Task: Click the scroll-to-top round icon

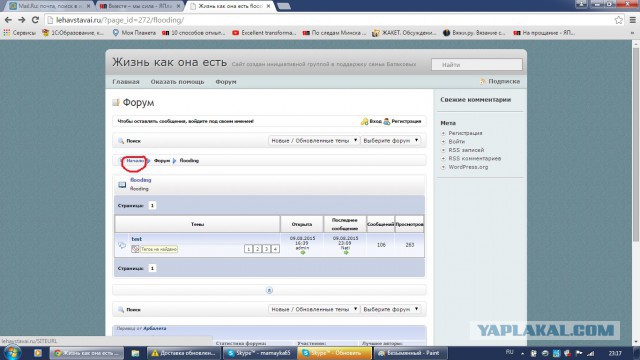Action: coord(269,290)
